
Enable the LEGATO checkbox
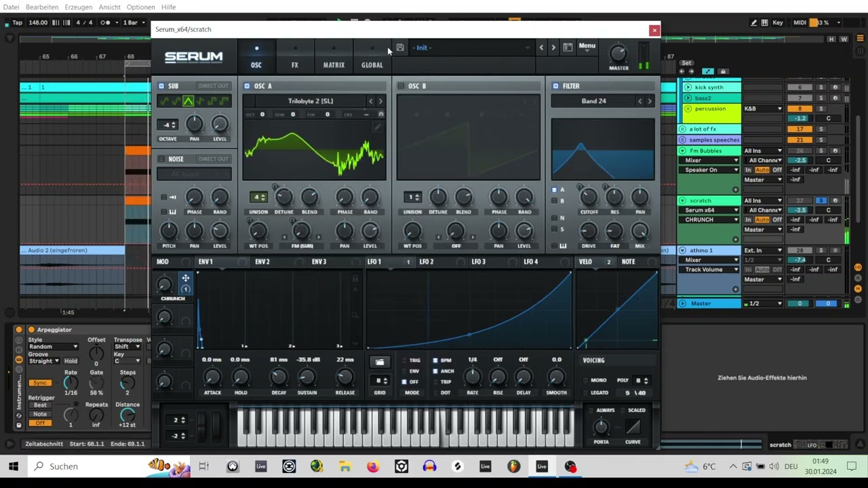pyautogui.click(x=585, y=392)
